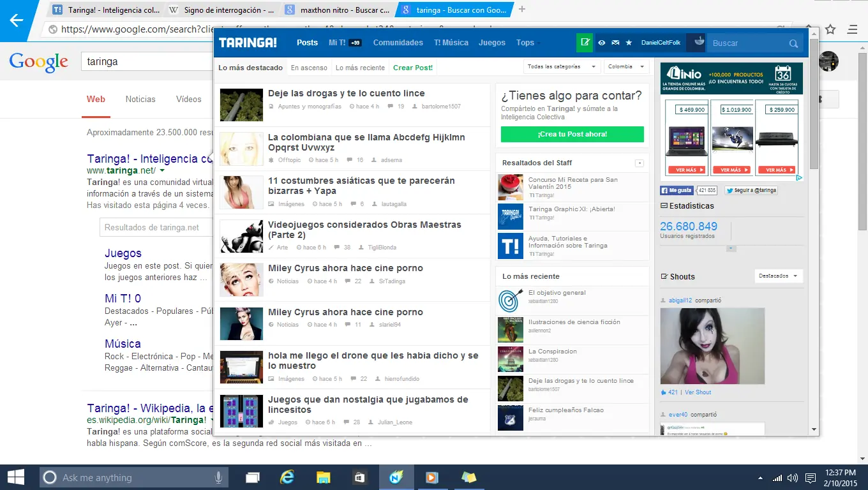
Task: Click the thumbnail of the drone post
Action: point(241,367)
